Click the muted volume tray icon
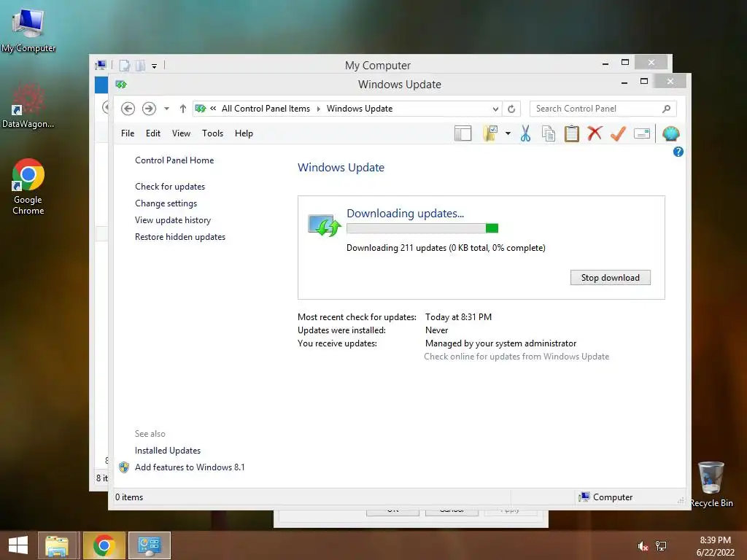The image size is (747, 560). (x=643, y=546)
